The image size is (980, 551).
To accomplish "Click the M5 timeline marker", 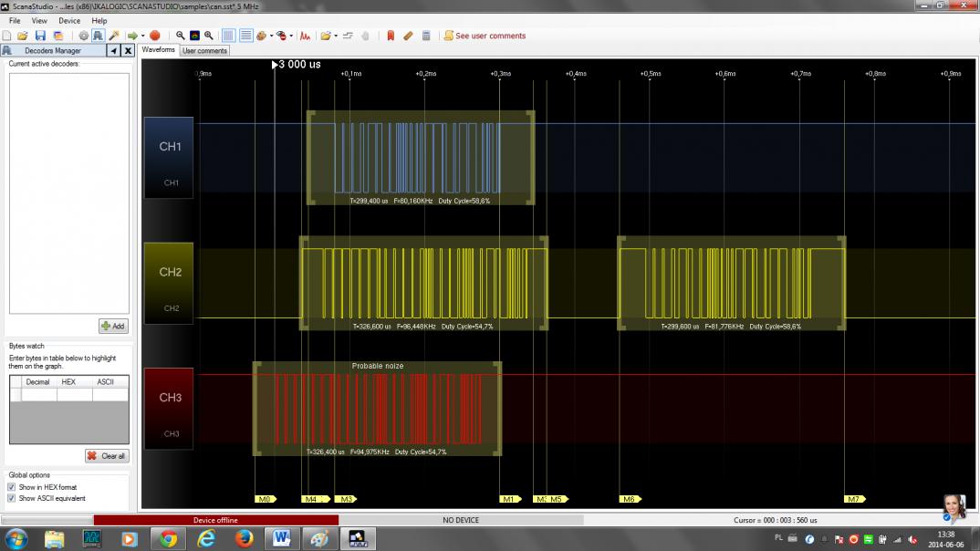I will pos(558,499).
